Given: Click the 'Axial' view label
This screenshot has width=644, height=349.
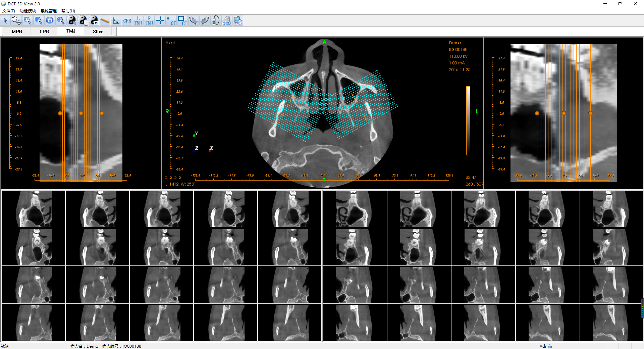Looking at the screenshot, I should pyautogui.click(x=170, y=43).
